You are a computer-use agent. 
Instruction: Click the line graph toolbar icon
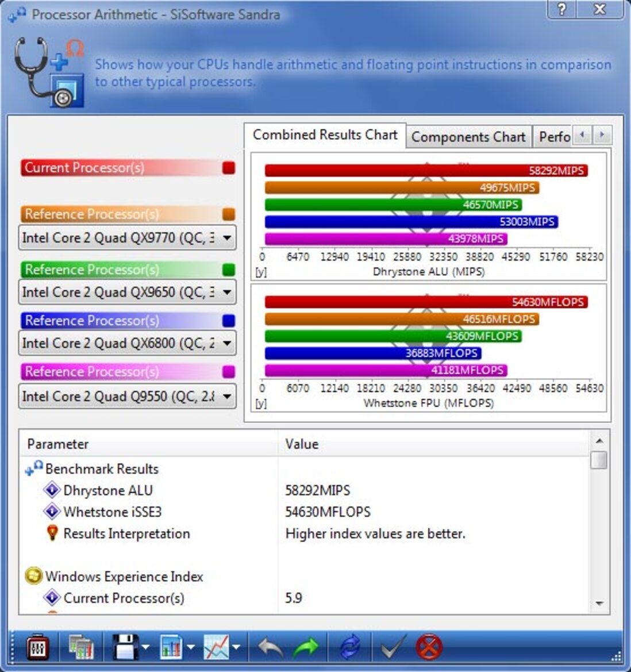(x=216, y=647)
